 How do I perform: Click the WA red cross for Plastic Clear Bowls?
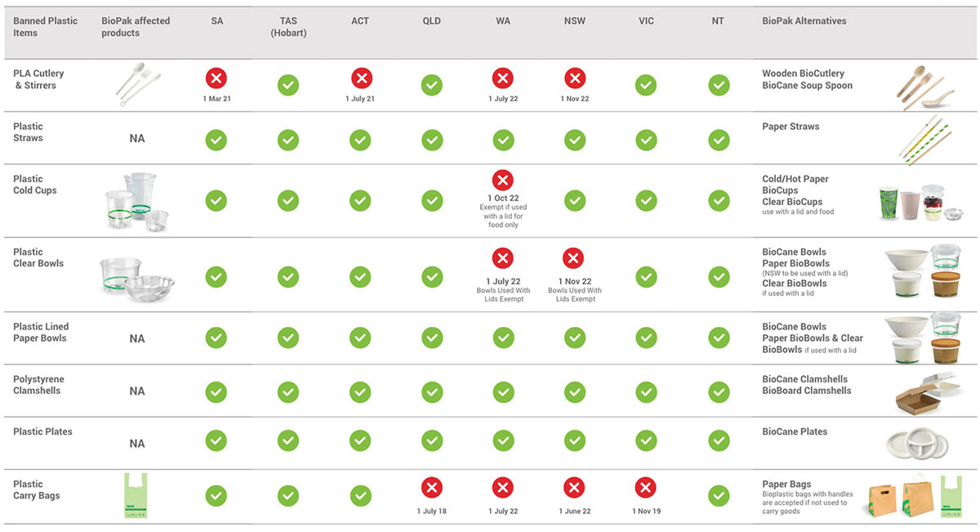coord(503,259)
